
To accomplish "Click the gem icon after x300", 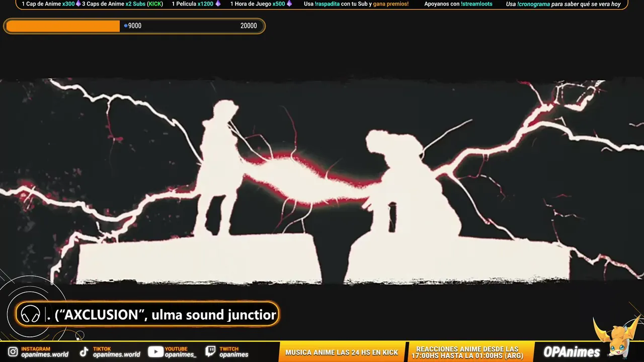I will tap(78, 4).
